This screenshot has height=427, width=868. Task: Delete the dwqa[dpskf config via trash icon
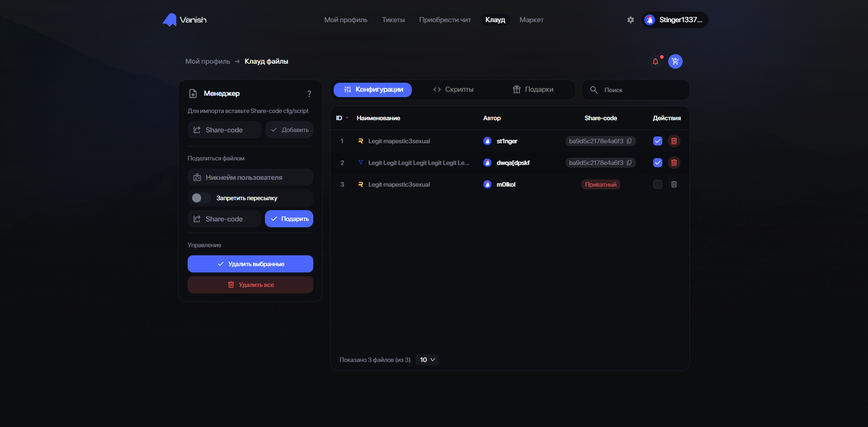point(674,163)
